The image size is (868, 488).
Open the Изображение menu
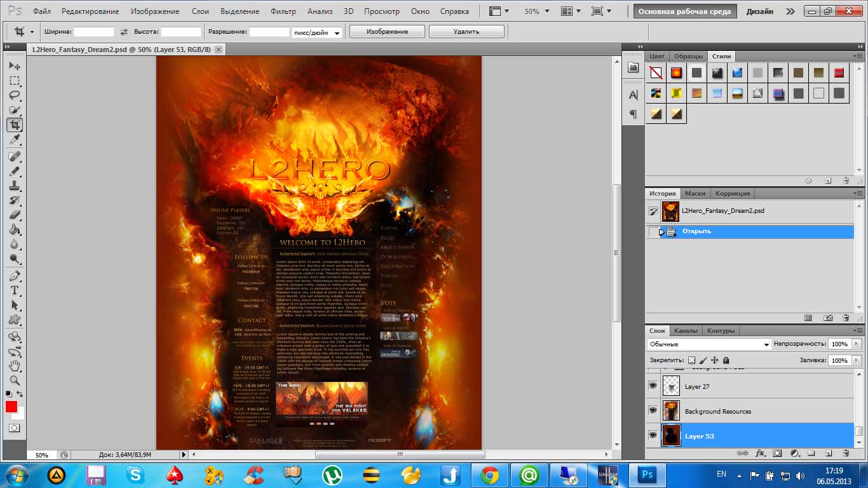(154, 11)
